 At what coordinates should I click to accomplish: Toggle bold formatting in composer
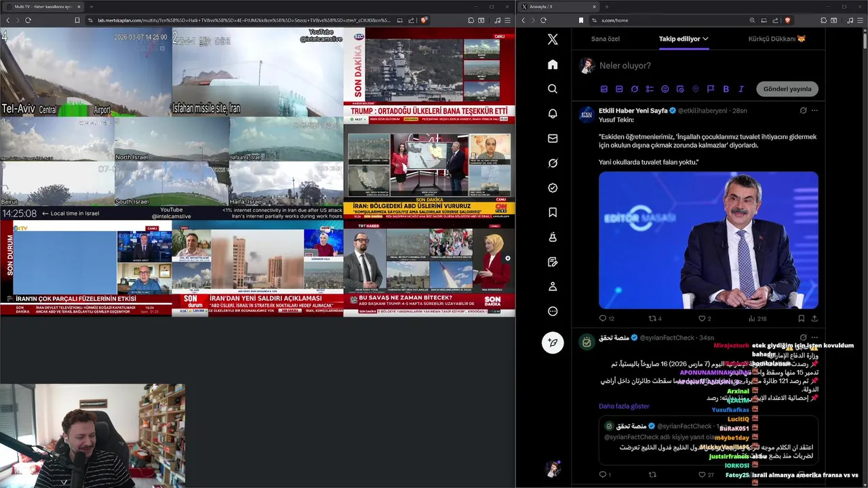pyautogui.click(x=726, y=89)
